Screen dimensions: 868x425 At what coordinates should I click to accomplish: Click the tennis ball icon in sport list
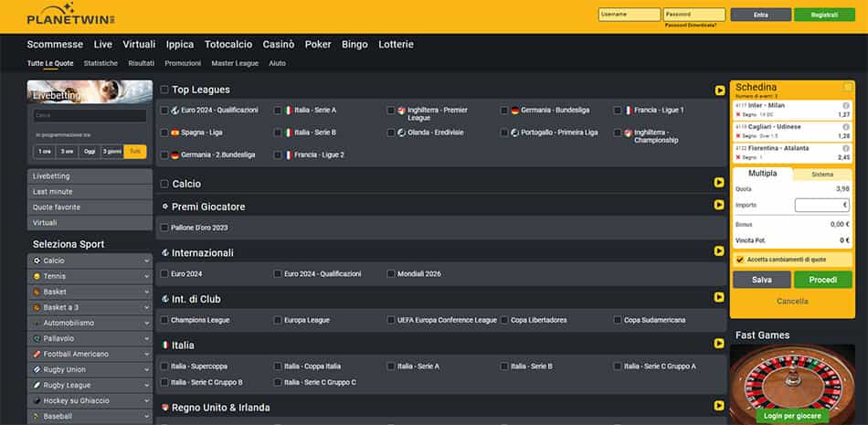click(37, 276)
